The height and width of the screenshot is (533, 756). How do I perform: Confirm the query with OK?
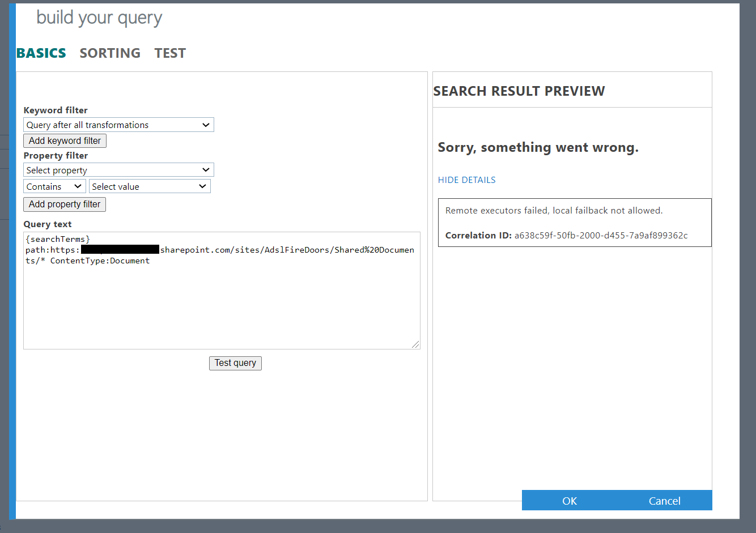(569, 501)
